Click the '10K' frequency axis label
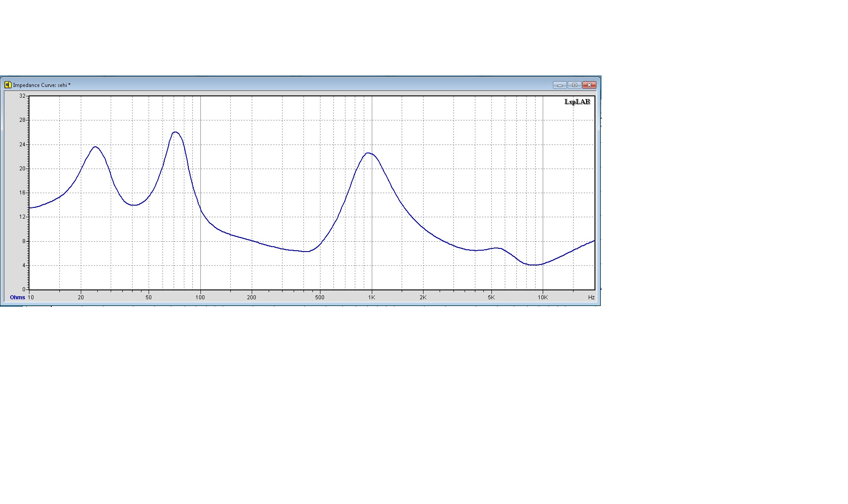This screenshot has width=848, height=504. point(543,297)
